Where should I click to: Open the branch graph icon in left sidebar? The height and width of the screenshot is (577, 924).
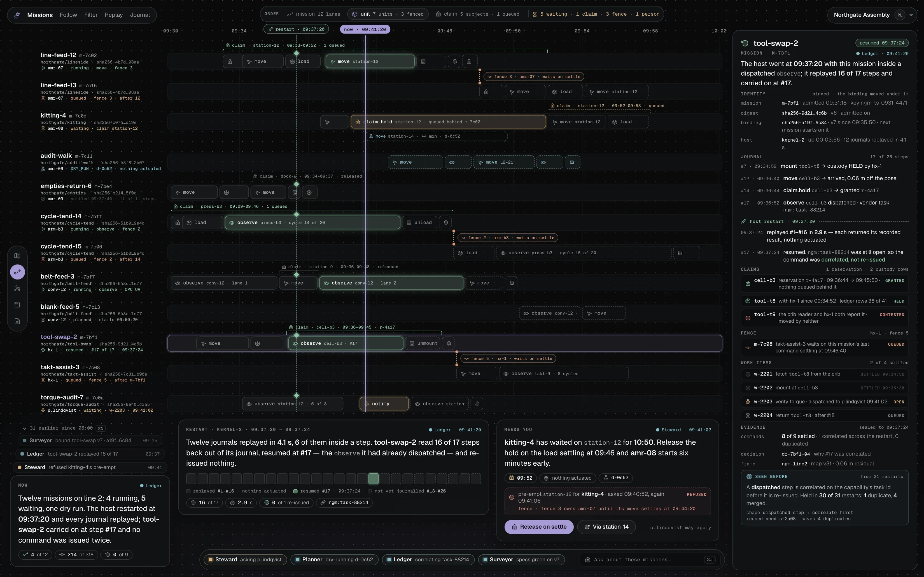(17, 288)
